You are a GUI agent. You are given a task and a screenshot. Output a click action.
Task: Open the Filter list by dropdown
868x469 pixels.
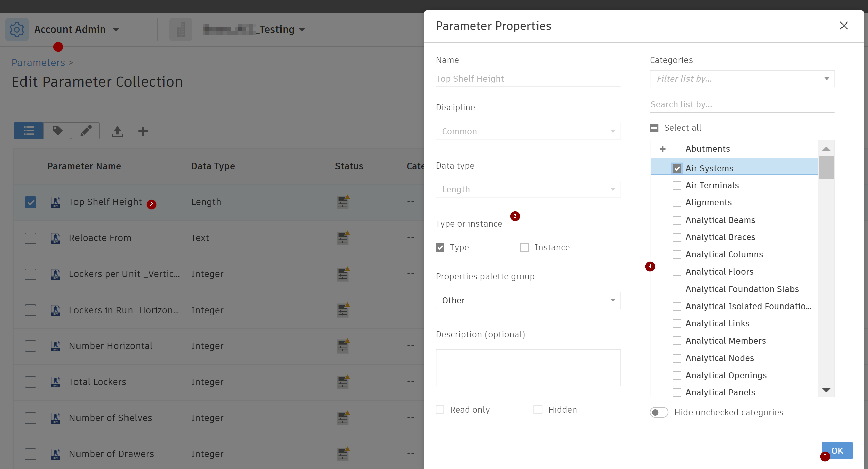(742, 79)
